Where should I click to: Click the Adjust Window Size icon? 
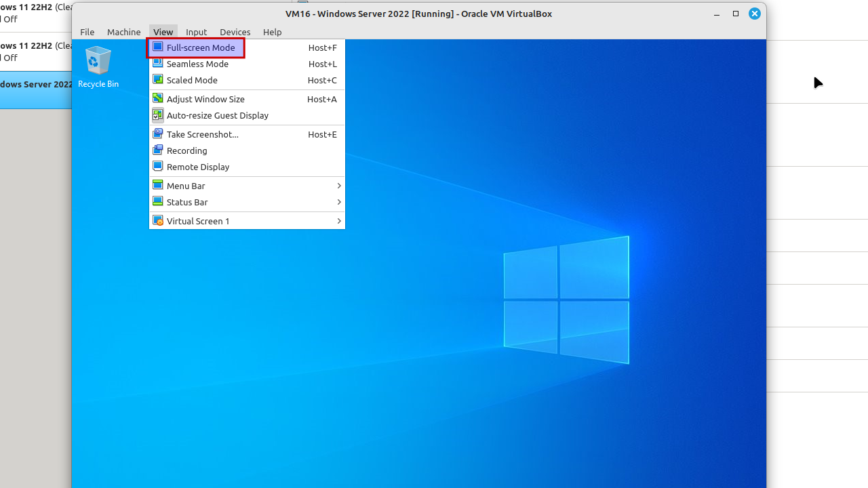157,98
